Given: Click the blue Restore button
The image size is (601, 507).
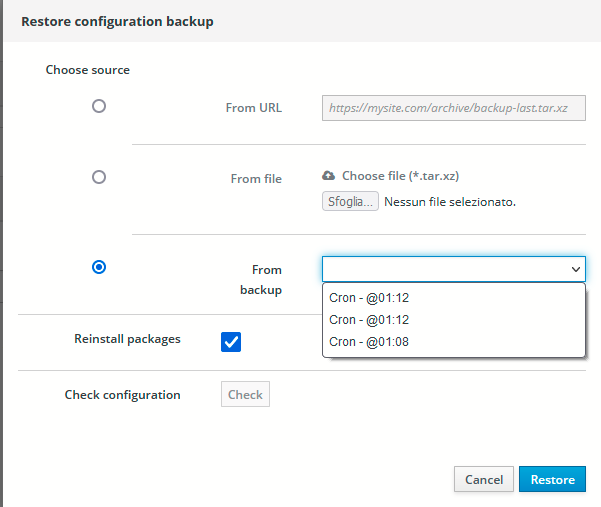Looking at the screenshot, I should pyautogui.click(x=552, y=479).
